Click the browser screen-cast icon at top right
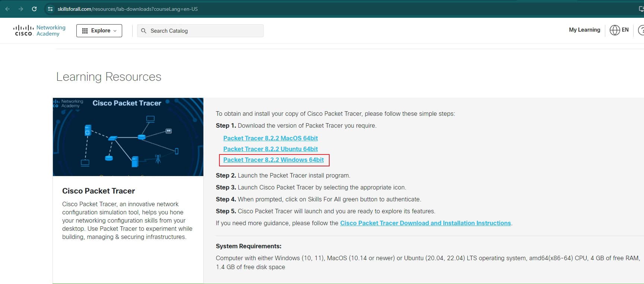This screenshot has height=284, width=644. (x=641, y=9)
